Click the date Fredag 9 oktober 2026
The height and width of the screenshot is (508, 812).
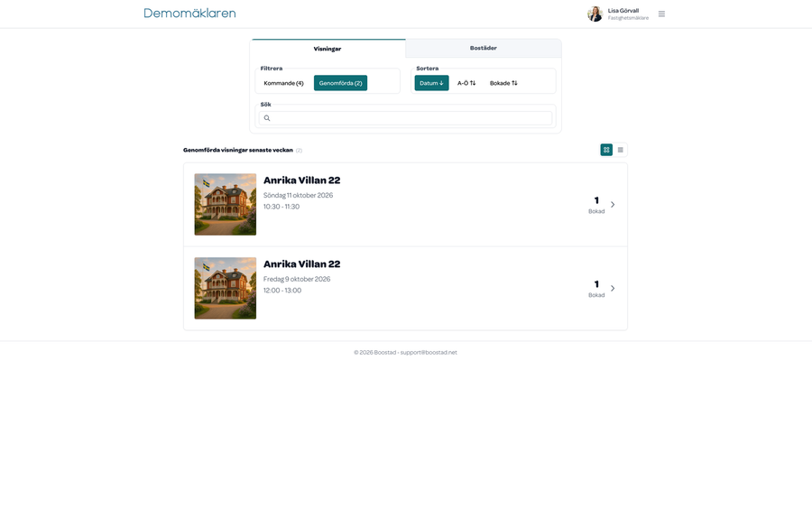[297, 279]
